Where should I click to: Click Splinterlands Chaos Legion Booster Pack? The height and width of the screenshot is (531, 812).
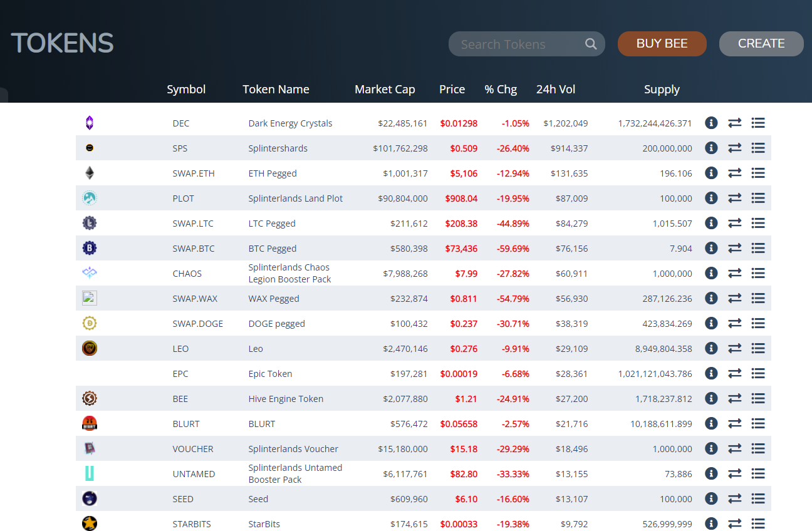[289, 273]
